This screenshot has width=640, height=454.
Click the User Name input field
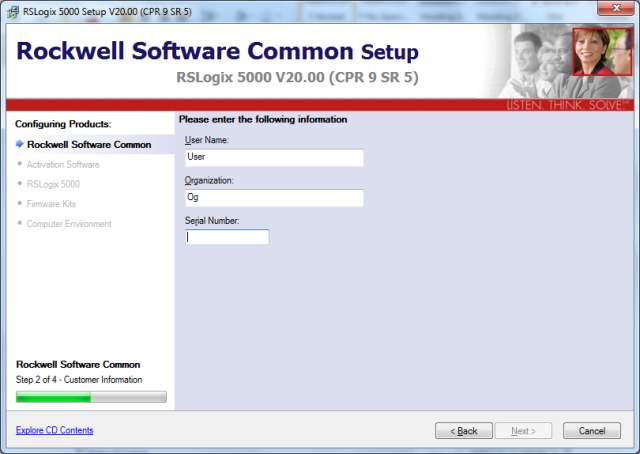(x=274, y=158)
